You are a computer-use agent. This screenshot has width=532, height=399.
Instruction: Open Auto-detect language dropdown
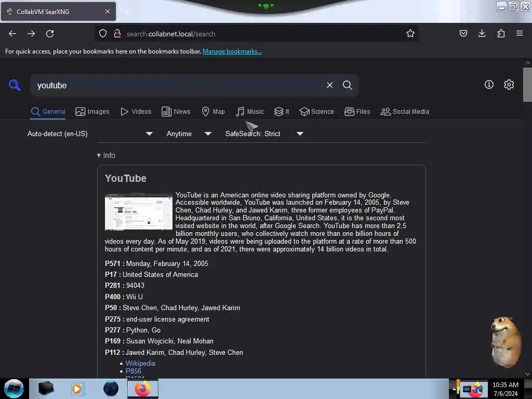90,134
